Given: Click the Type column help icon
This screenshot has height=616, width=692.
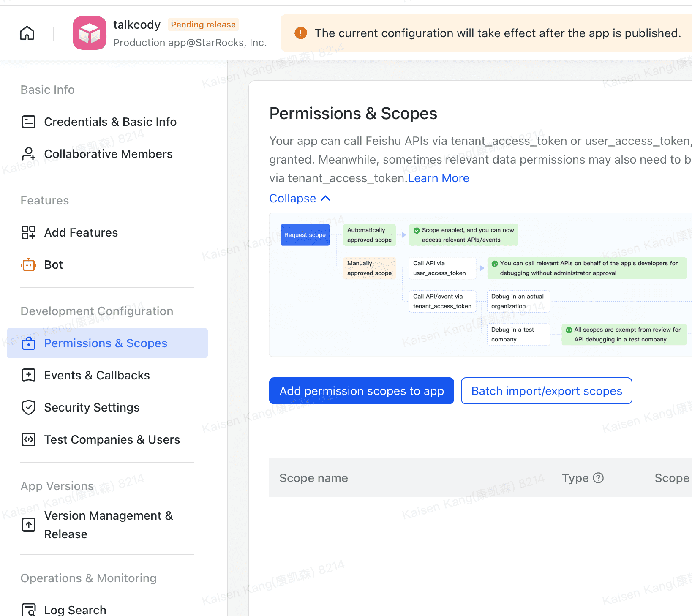Looking at the screenshot, I should [599, 478].
